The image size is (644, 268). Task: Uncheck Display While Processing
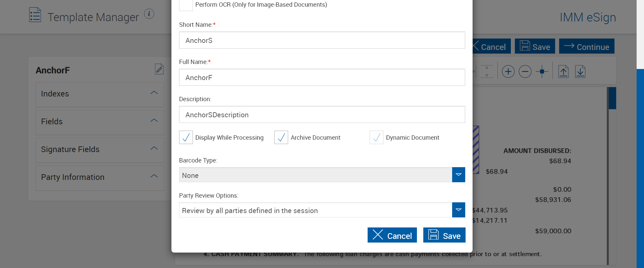(186, 137)
